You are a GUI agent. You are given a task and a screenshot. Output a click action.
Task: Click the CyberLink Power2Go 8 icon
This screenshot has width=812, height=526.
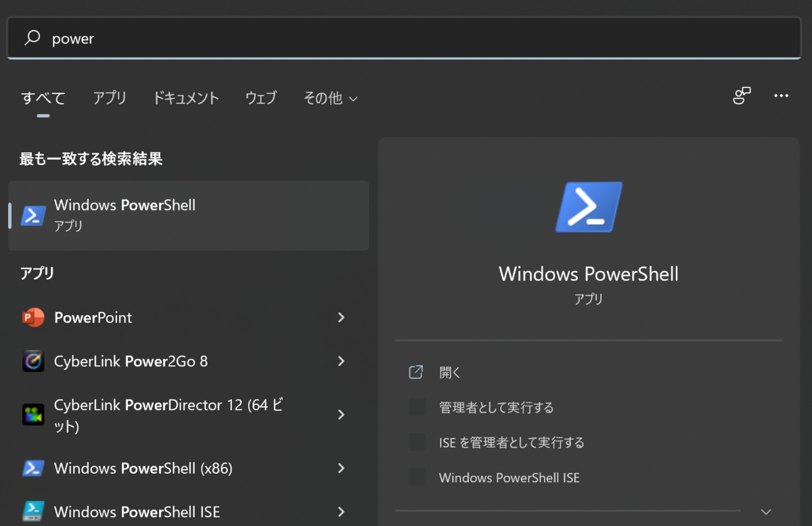pyautogui.click(x=33, y=361)
